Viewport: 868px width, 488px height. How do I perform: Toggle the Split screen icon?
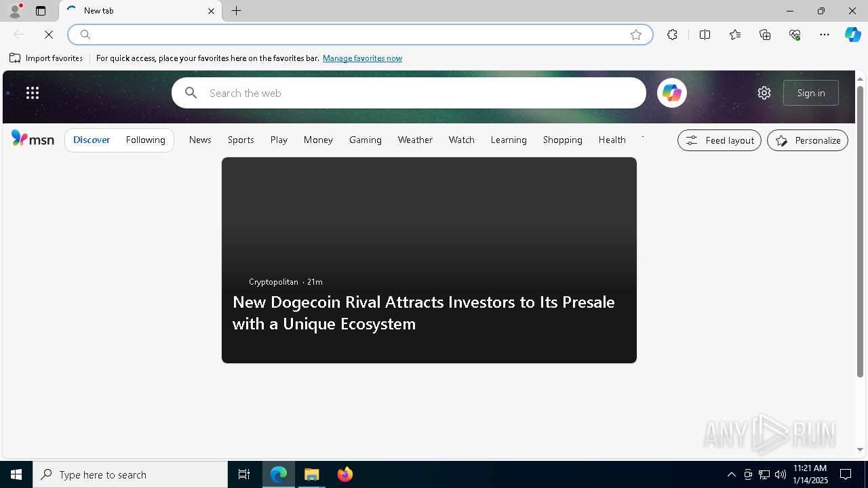(705, 35)
